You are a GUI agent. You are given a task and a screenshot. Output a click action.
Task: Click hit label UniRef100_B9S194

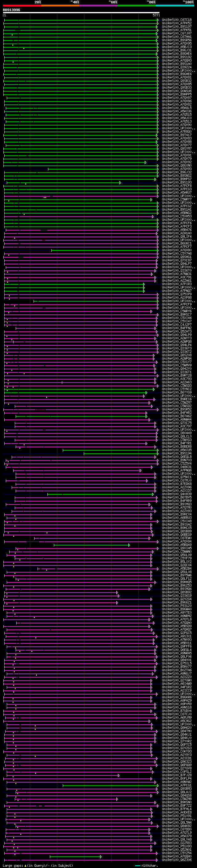point(177,453)
